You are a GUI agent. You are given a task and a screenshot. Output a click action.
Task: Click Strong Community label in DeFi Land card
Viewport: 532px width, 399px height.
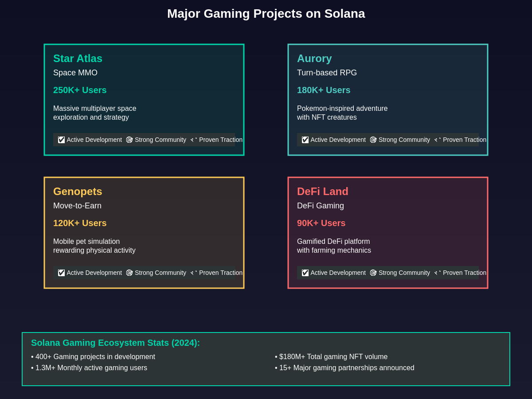[x=404, y=273]
